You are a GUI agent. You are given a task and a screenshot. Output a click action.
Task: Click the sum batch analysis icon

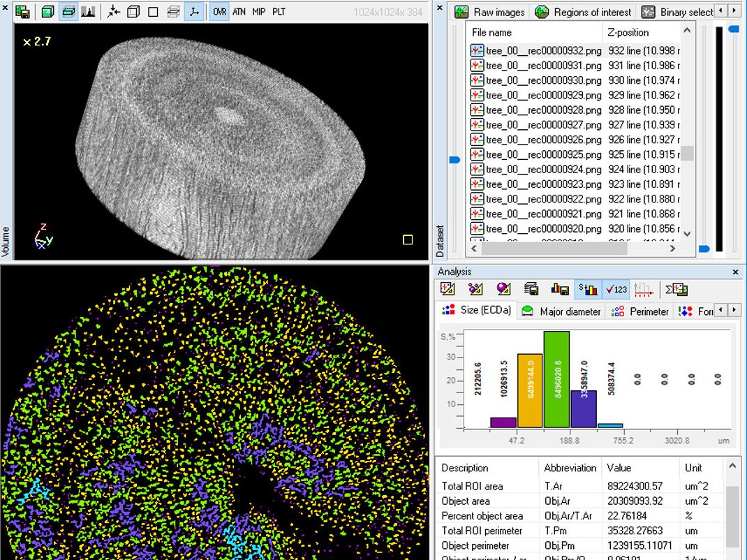click(676, 288)
